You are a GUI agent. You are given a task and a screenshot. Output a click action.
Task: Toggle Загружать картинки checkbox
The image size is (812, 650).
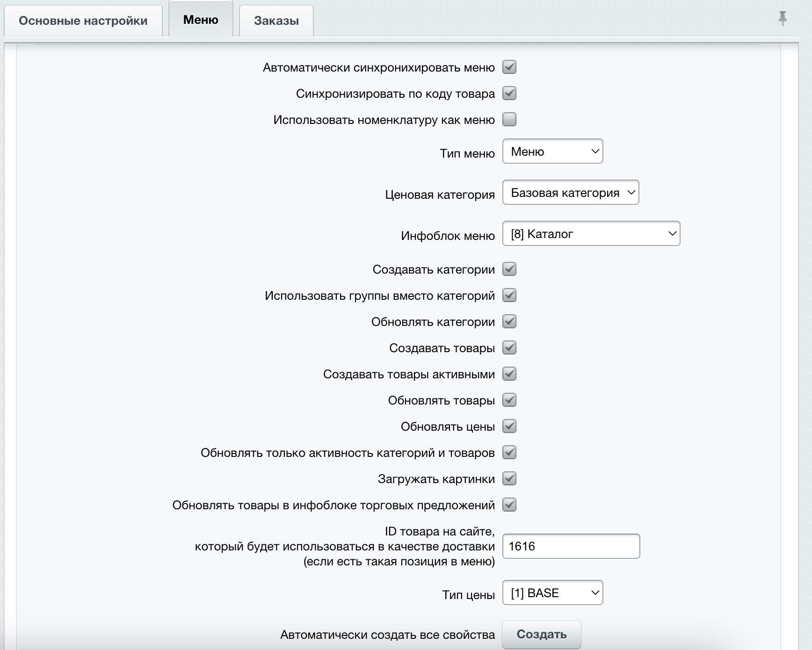[x=509, y=479]
